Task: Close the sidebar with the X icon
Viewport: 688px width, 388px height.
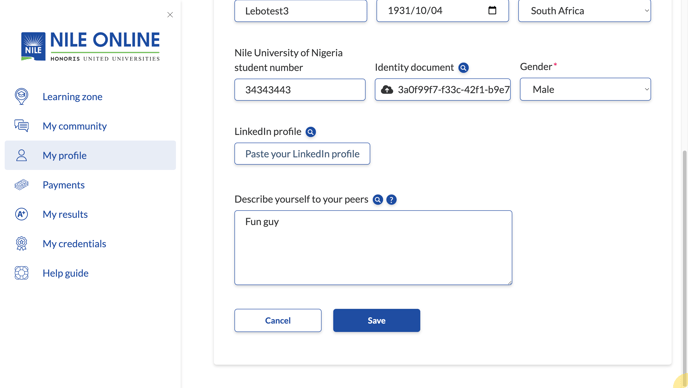Action: (170, 15)
